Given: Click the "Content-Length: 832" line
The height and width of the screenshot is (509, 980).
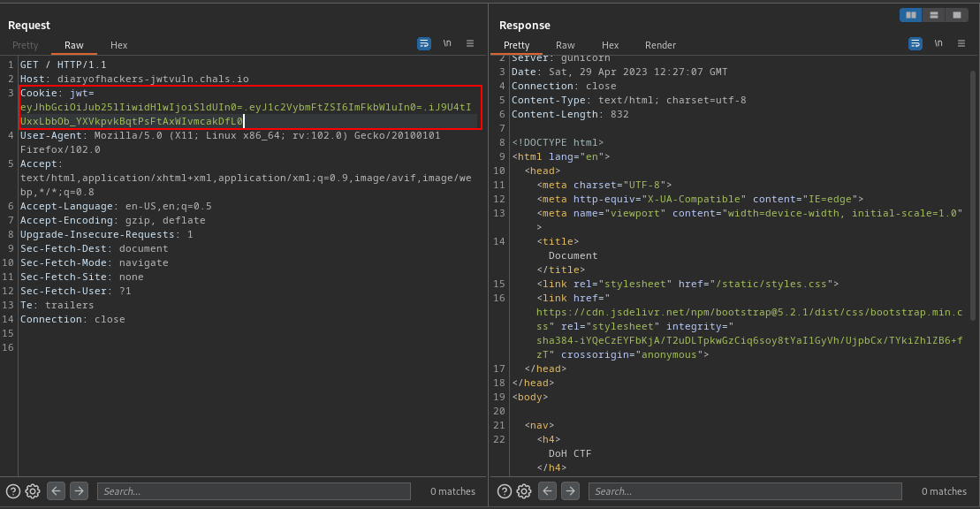Looking at the screenshot, I should tap(570, 114).
